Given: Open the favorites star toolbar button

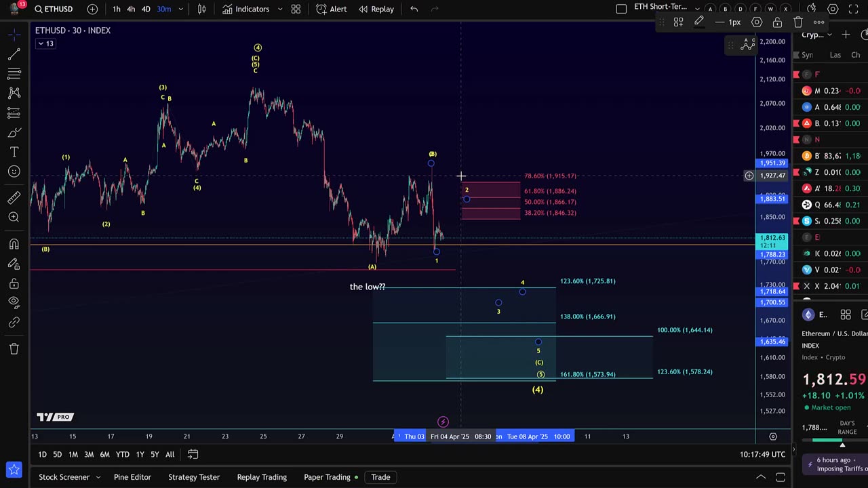Looking at the screenshot, I should point(14,469).
